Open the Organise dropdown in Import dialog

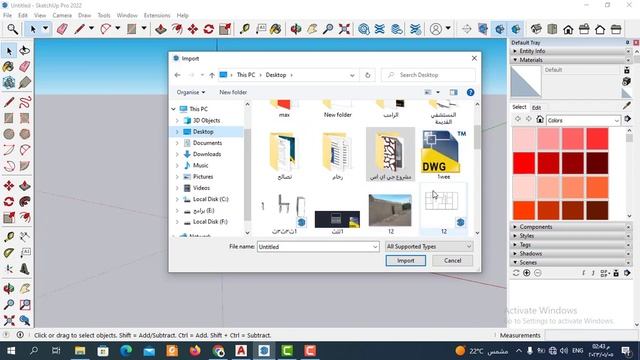pyautogui.click(x=191, y=92)
